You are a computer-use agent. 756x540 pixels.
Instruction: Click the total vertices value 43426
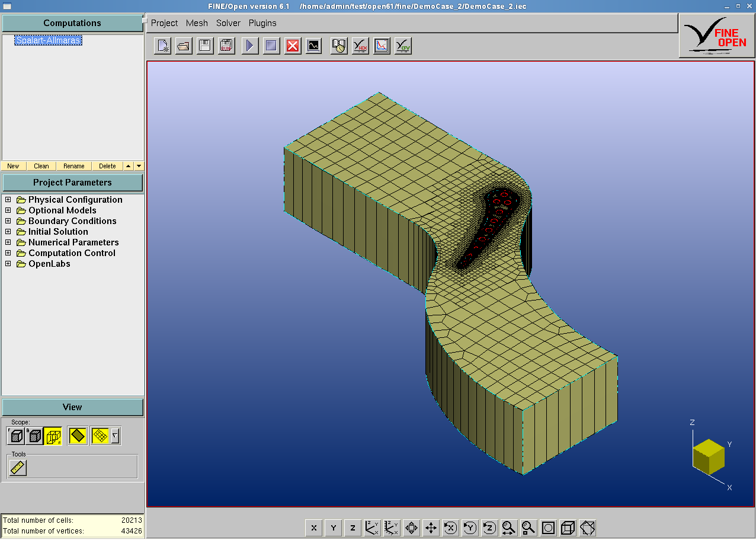[x=132, y=531]
